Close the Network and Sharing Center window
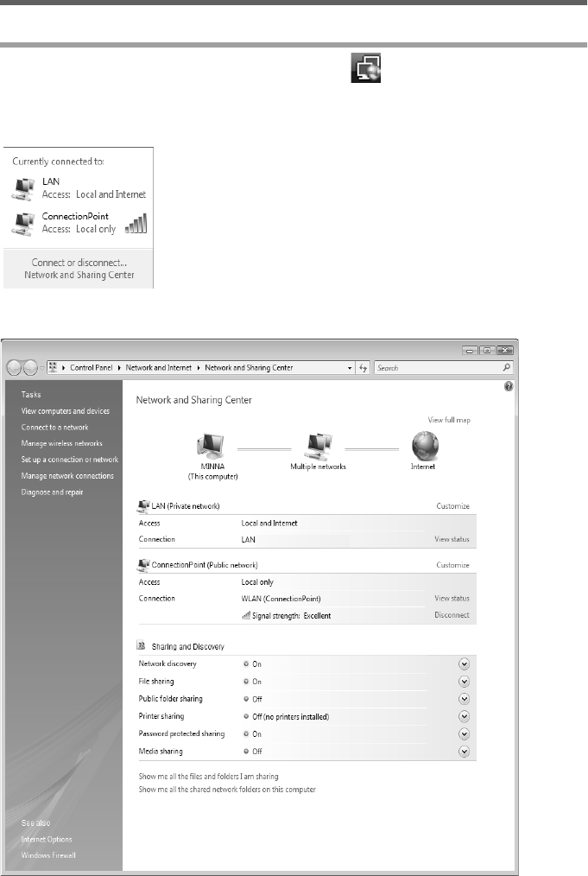The image size is (588, 876). (505, 350)
